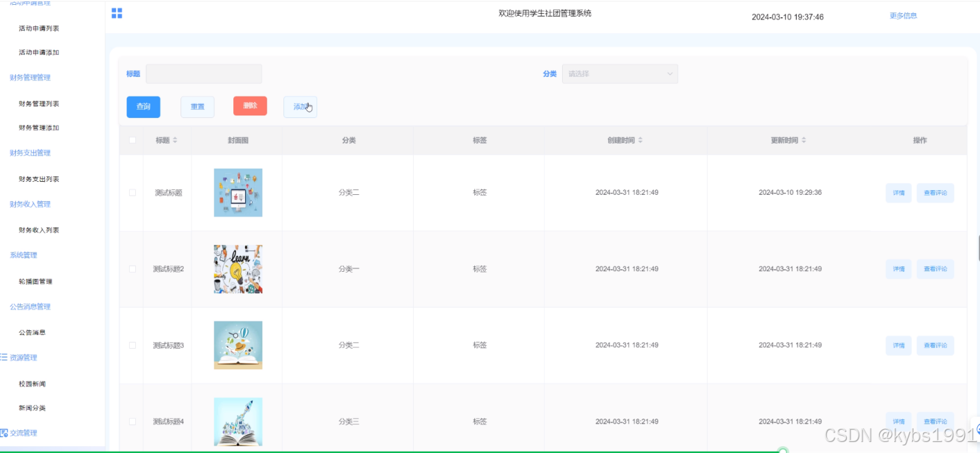Sort table by 更新时间 column arrows
This screenshot has height=453, width=980.
[804, 140]
